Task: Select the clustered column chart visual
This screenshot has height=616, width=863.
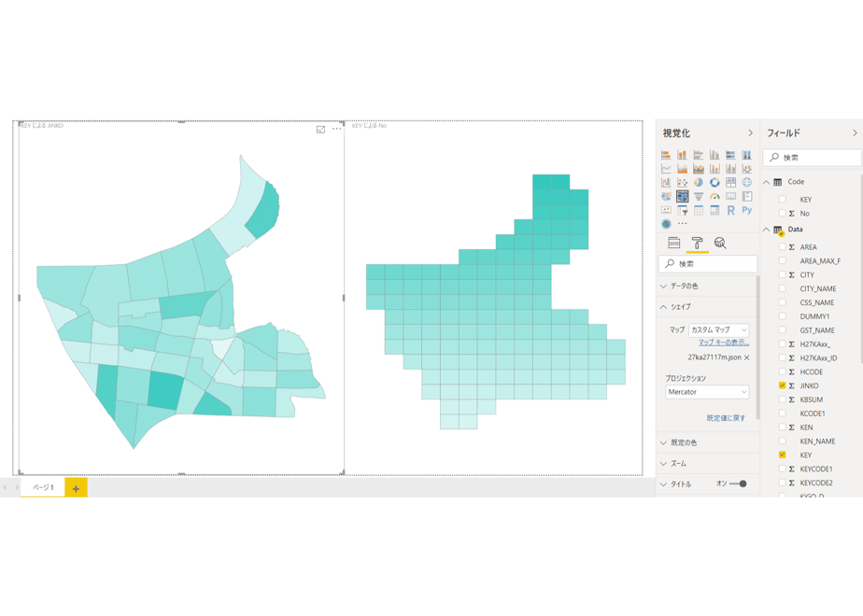Action: coord(714,155)
